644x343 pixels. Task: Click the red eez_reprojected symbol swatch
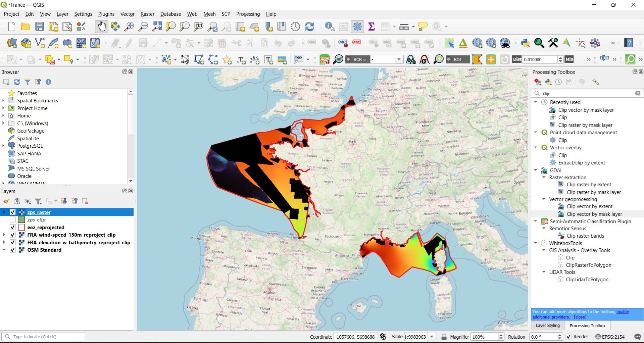(21, 227)
